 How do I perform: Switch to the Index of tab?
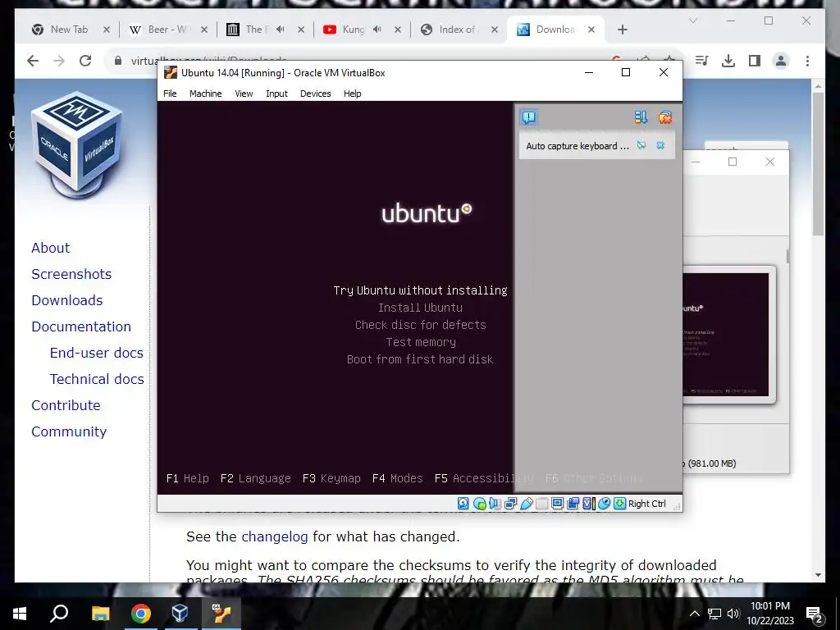[458, 30]
